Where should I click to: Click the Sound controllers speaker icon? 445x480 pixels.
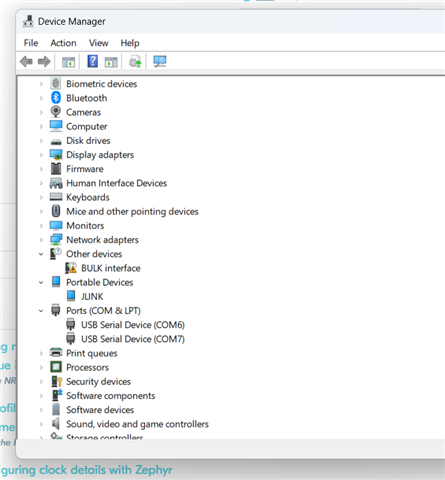click(56, 424)
